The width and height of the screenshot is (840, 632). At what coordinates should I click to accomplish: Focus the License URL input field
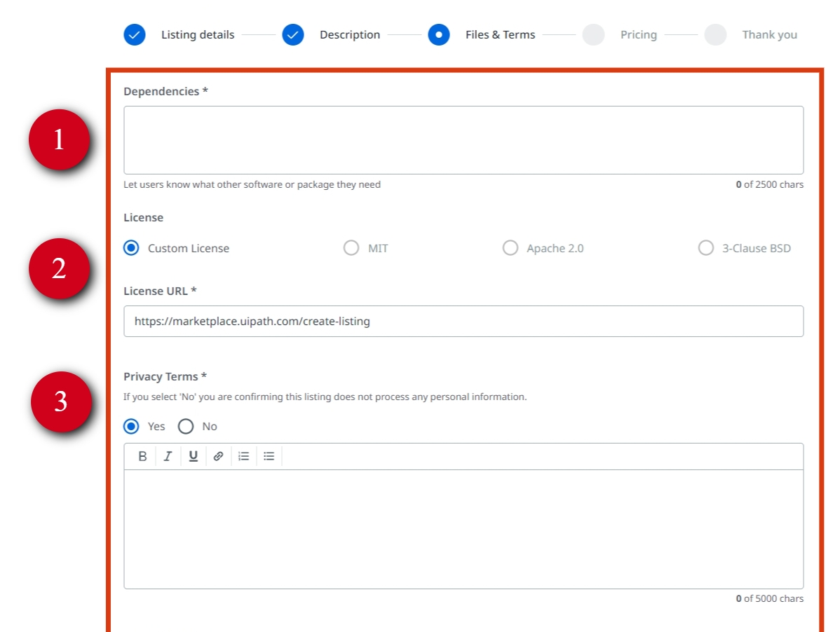click(x=463, y=322)
